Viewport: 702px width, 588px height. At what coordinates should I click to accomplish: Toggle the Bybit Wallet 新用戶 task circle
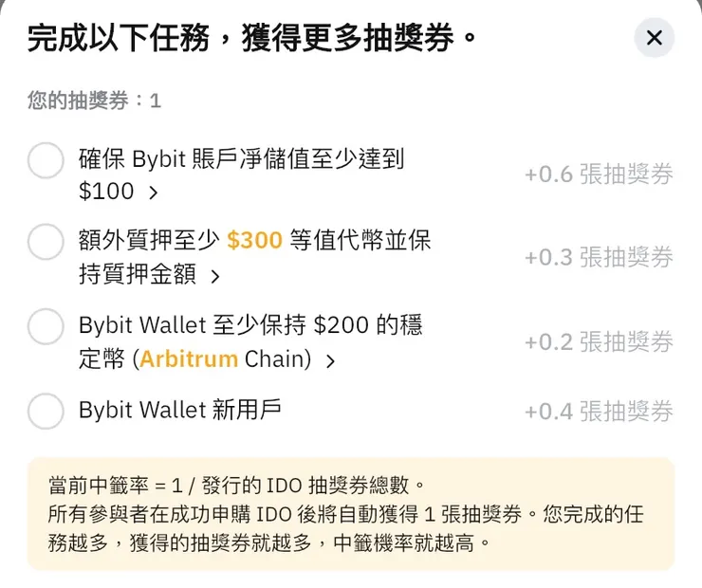click(x=46, y=411)
